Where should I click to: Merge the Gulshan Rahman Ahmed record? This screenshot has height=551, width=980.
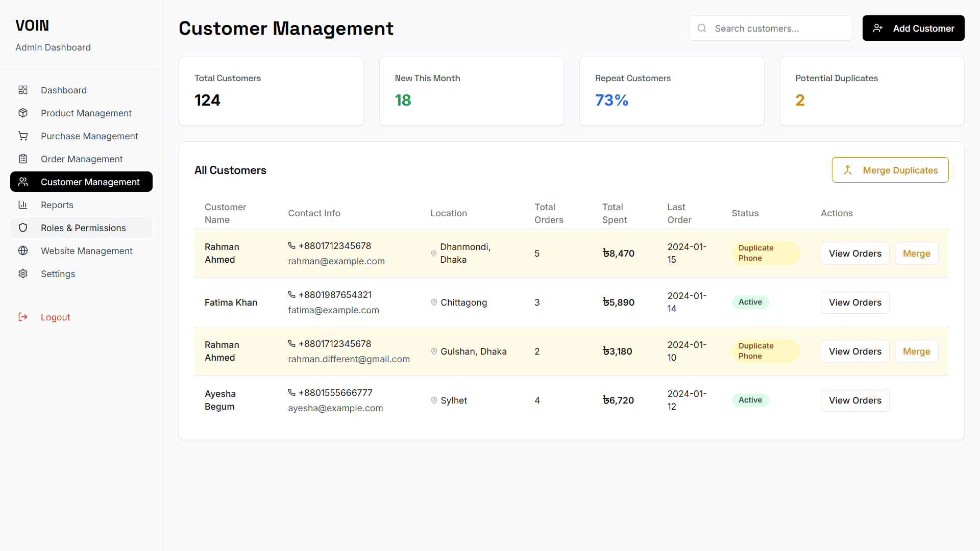point(916,352)
